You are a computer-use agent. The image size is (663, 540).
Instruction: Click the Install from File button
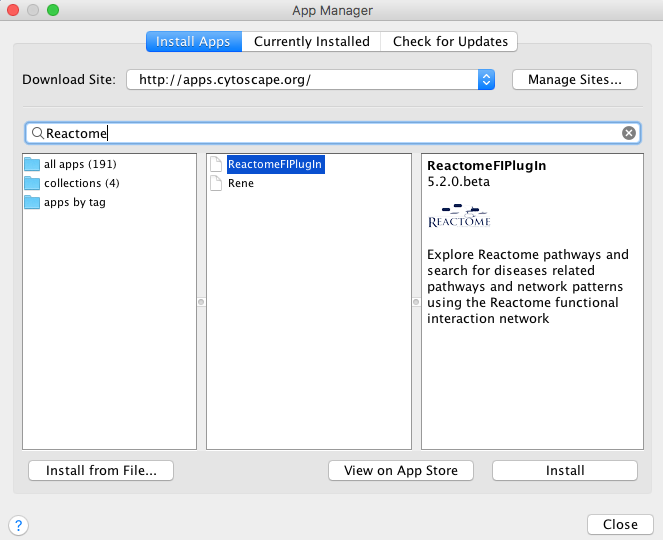click(101, 470)
